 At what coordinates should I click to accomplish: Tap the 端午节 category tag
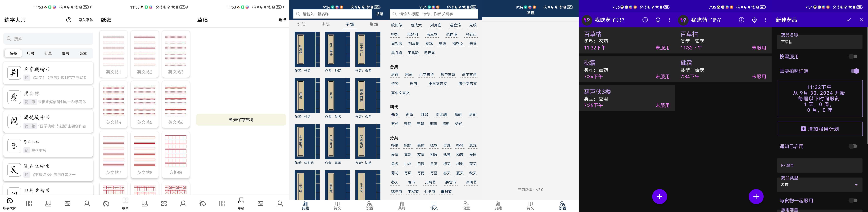[397, 191]
